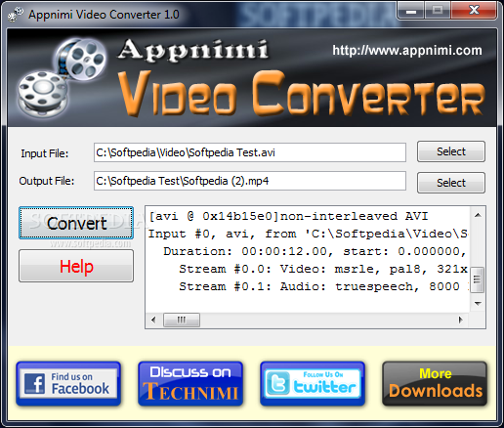
Task: Click the 'Output File:' label
Action: 47,181
